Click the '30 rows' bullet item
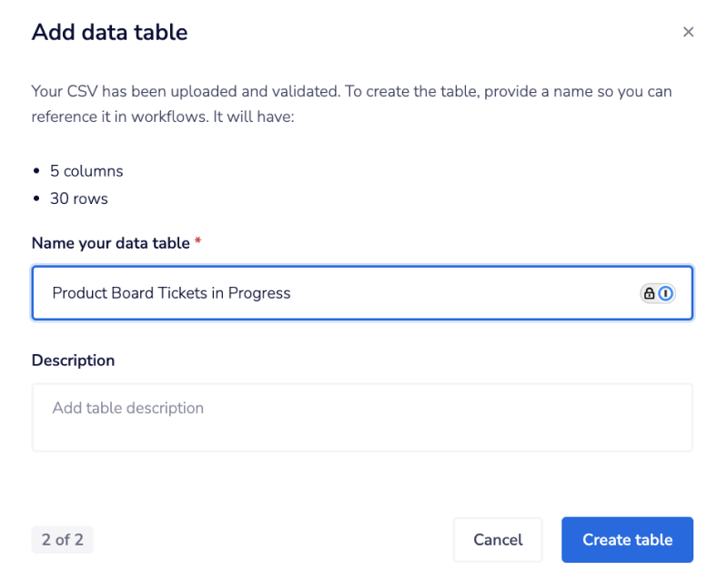Image resolution: width=728 pixels, height=580 pixels. click(x=79, y=198)
